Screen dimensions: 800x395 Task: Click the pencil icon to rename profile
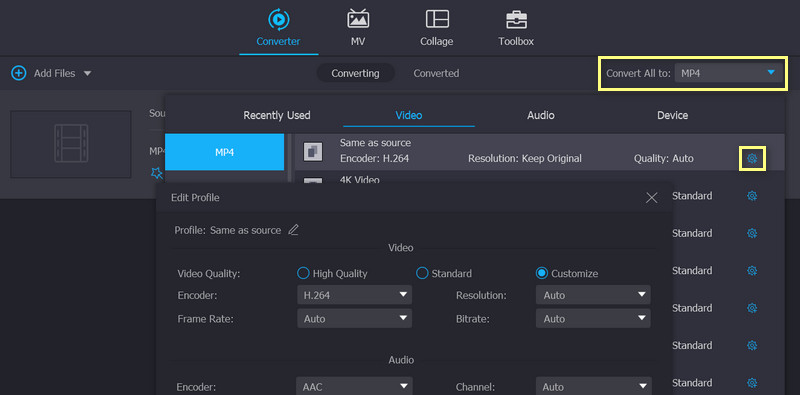click(293, 230)
